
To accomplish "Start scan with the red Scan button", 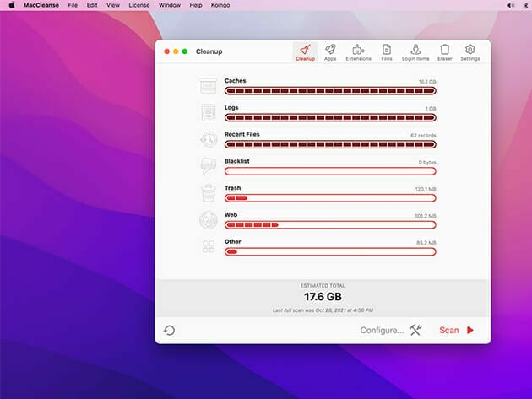I will point(457,330).
